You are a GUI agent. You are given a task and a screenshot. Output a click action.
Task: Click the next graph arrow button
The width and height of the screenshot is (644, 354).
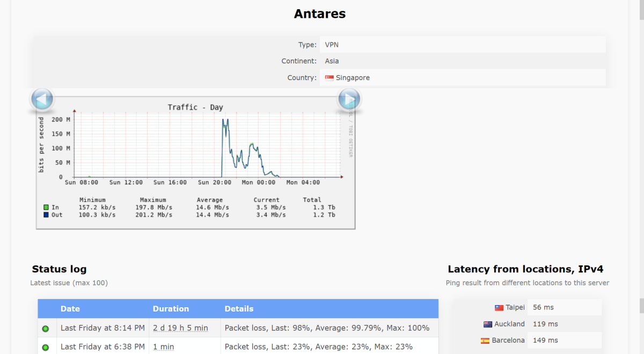tap(349, 99)
